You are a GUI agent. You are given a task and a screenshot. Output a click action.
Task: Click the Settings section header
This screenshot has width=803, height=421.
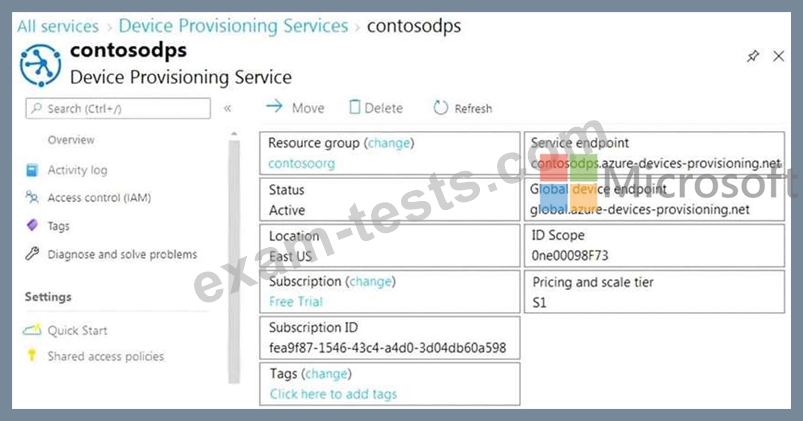pos(48,297)
